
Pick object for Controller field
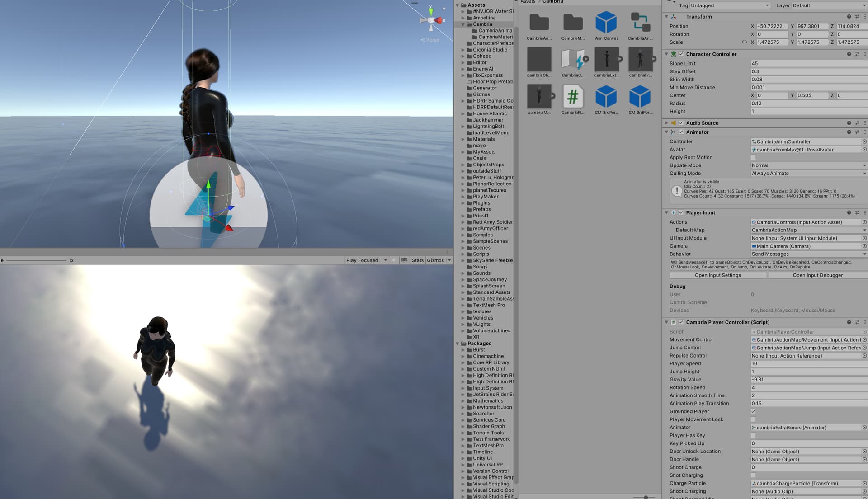tap(864, 142)
